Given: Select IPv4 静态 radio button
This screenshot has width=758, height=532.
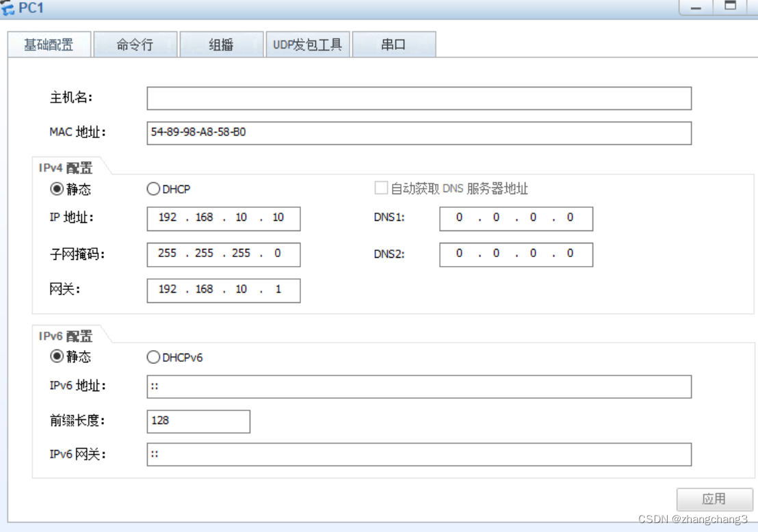Looking at the screenshot, I should 57,189.
